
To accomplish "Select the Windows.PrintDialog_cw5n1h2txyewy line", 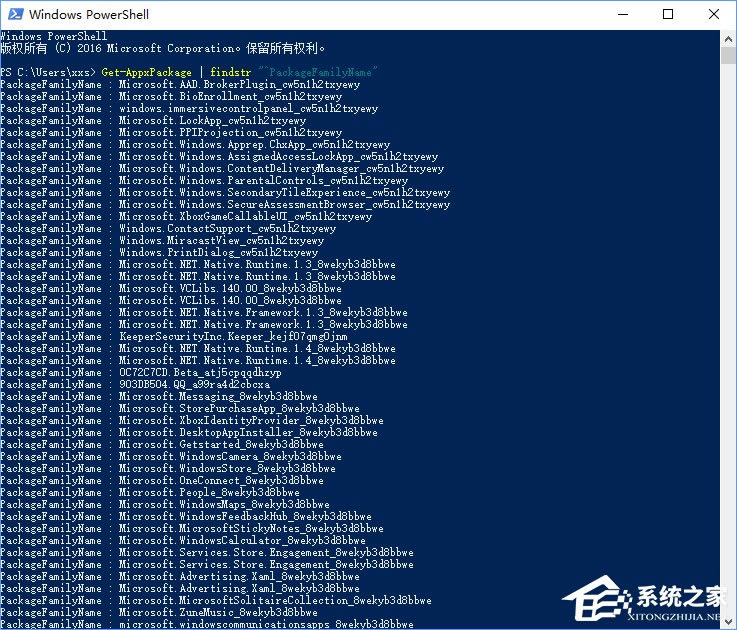I will pos(159,252).
